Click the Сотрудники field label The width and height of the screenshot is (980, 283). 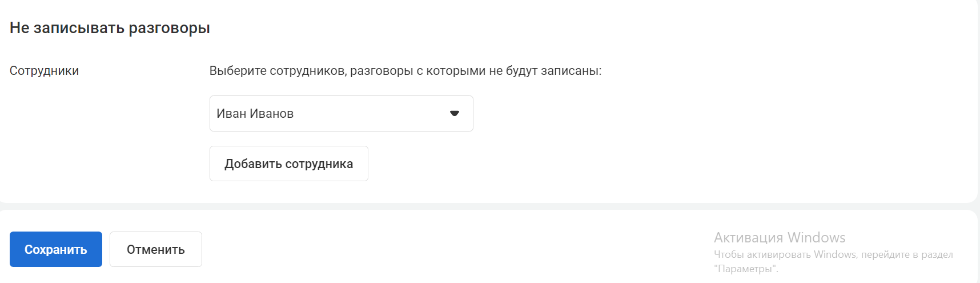(x=44, y=71)
